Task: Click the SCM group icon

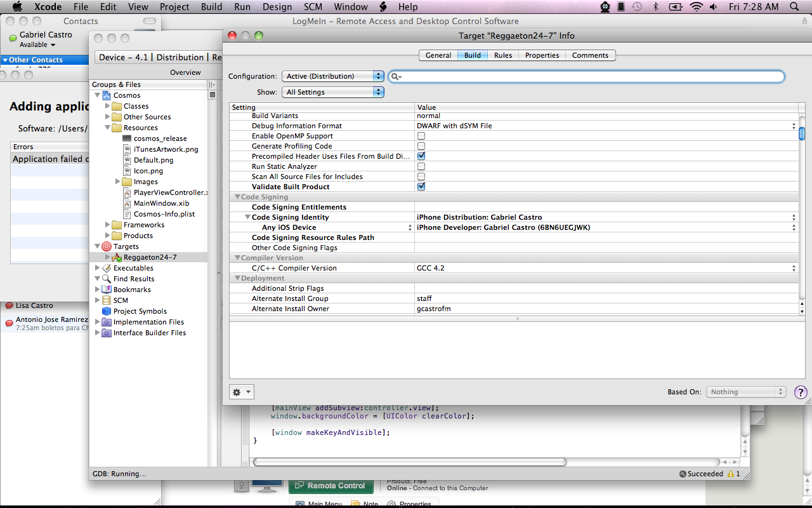Action: (106, 300)
